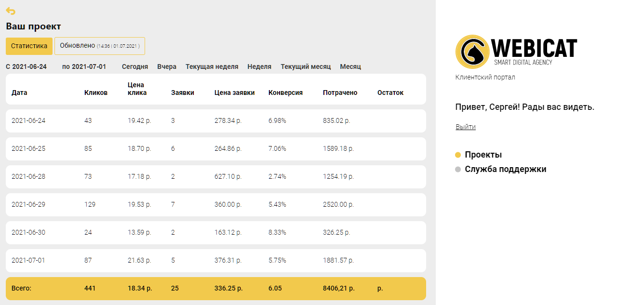Click the Дата column header
The height and width of the screenshot is (305, 644).
coord(19,93)
